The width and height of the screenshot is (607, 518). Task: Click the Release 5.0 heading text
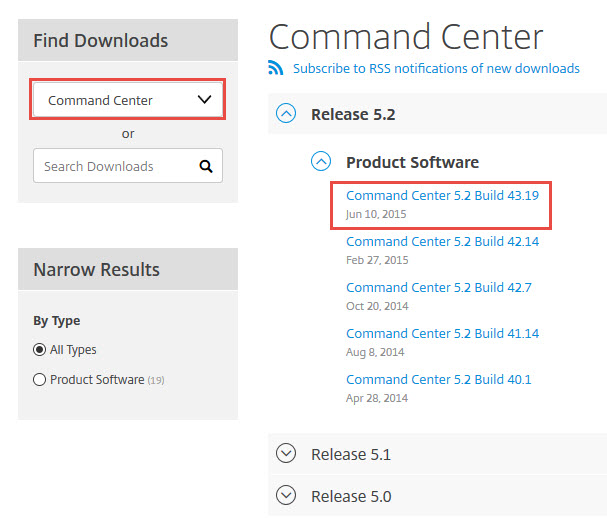tap(351, 496)
